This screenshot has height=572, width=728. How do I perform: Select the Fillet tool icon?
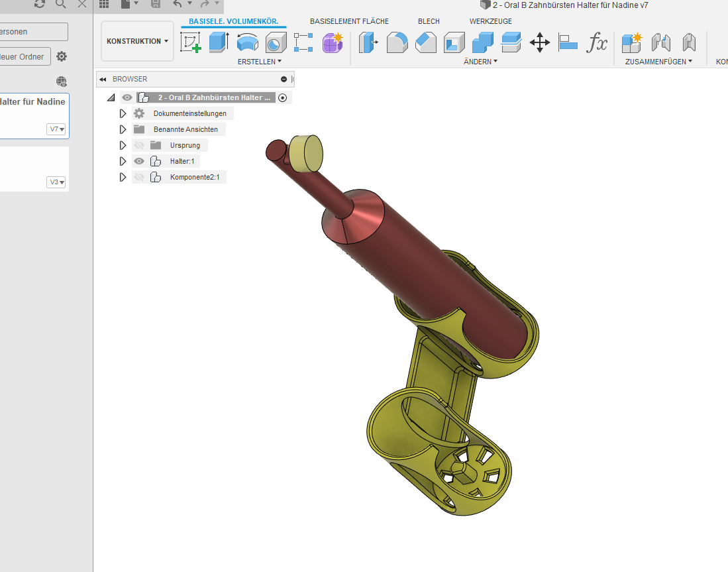click(x=397, y=42)
